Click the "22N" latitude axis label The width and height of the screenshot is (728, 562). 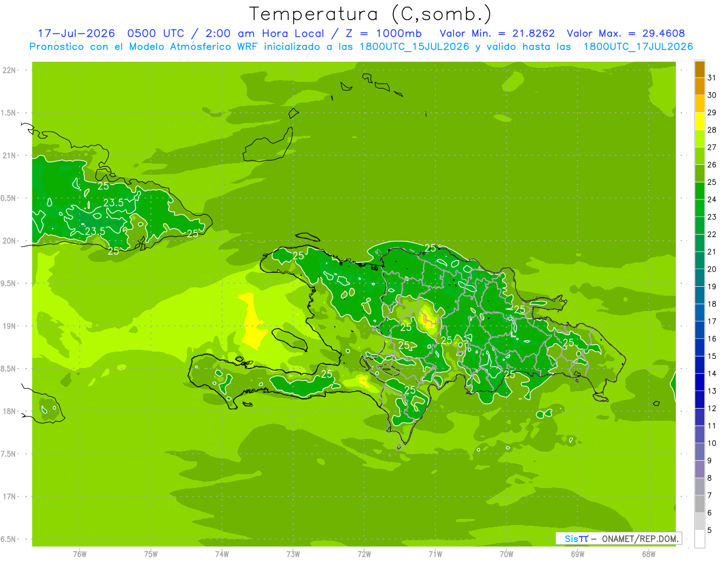9,70
